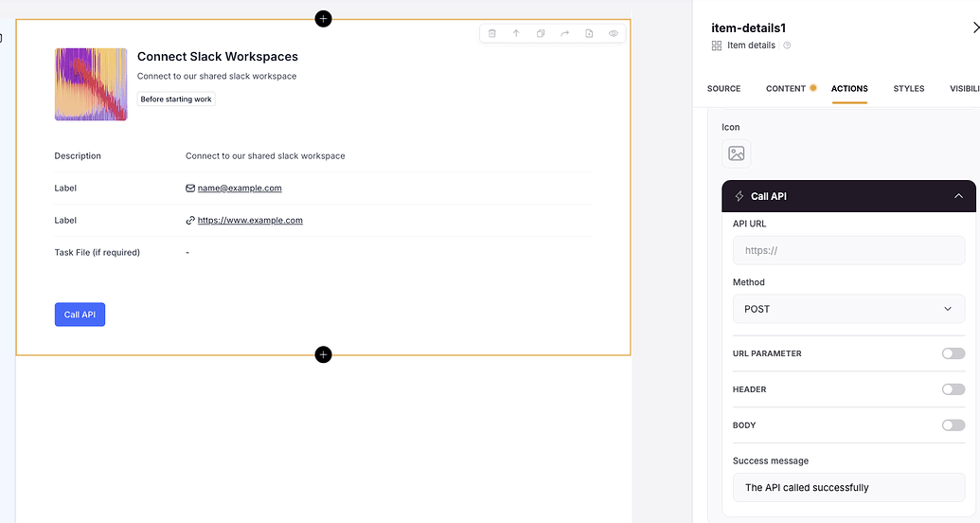This screenshot has height=523, width=980.
Task: Click the grid icon next to Item details
Action: (716, 45)
